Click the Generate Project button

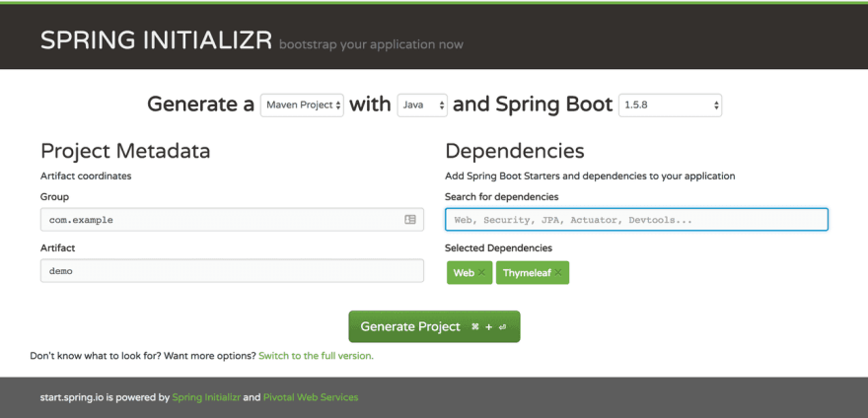pyautogui.click(x=435, y=326)
